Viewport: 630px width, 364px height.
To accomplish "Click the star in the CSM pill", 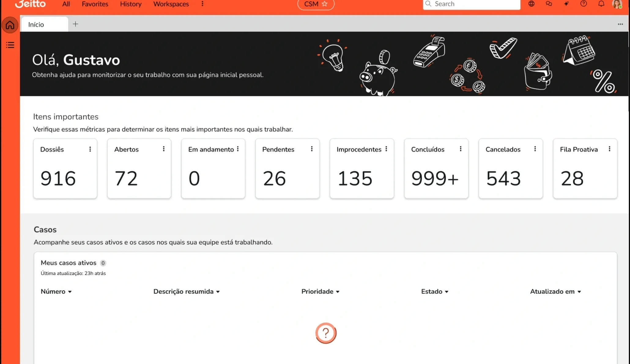I will (x=324, y=4).
